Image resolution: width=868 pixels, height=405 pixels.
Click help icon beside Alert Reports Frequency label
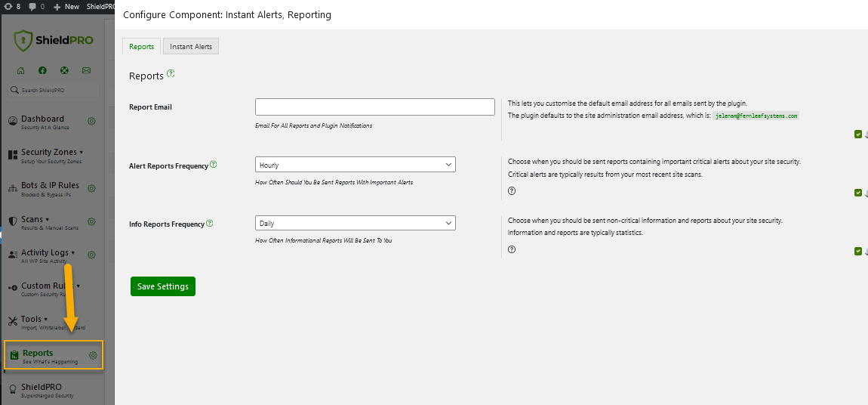213,165
